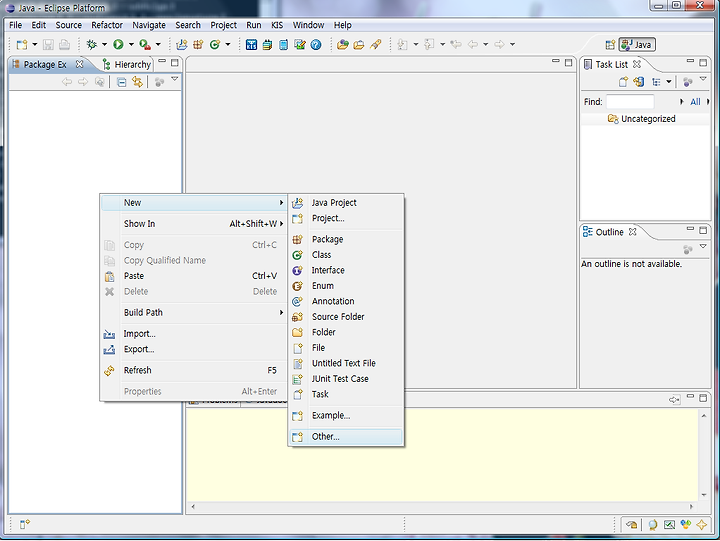Screen dimensions: 720x541
Task: Choose Class from New submenu
Action: coord(346,255)
